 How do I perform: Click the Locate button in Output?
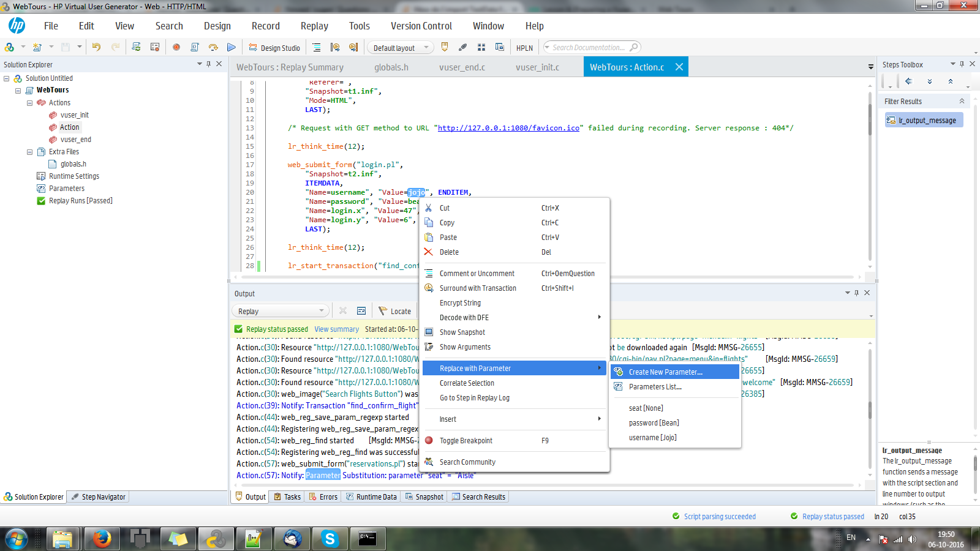click(x=395, y=311)
